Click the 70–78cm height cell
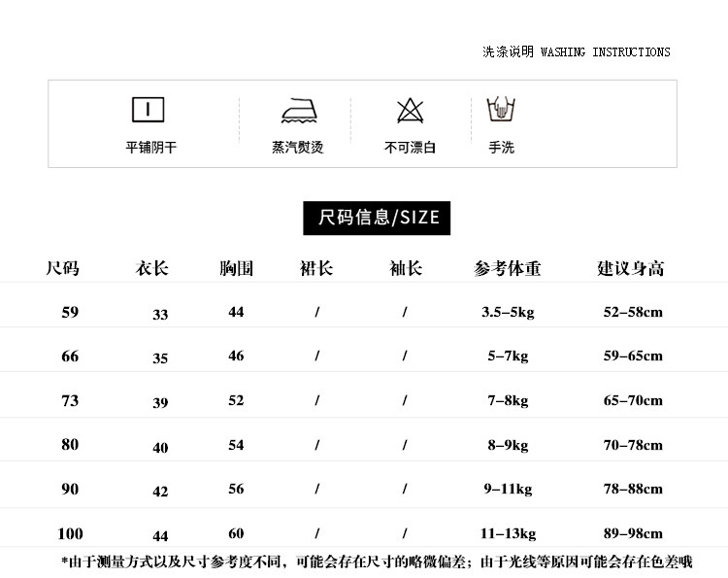Viewport: 728px width, 578px height. (x=633, y=445)
